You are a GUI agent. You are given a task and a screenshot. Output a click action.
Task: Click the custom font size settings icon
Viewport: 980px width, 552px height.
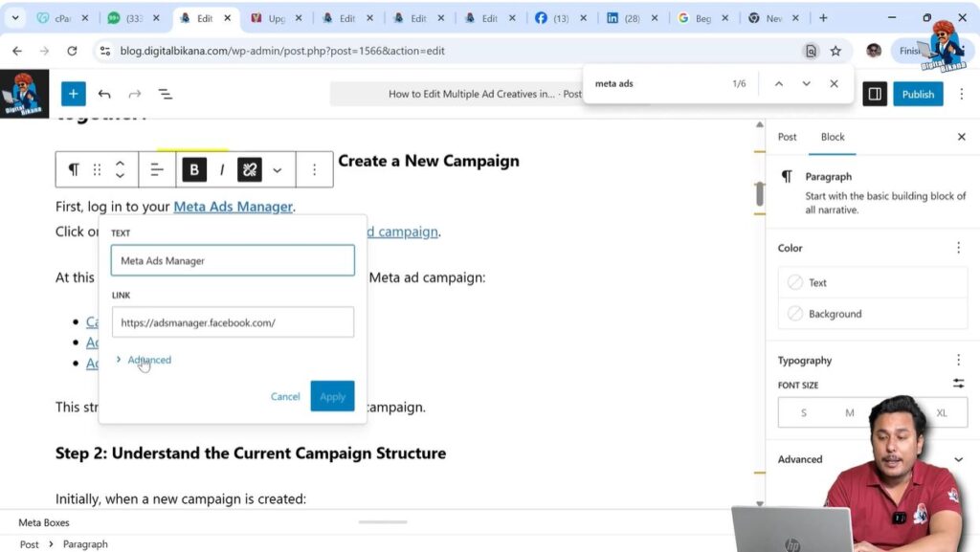957,385
